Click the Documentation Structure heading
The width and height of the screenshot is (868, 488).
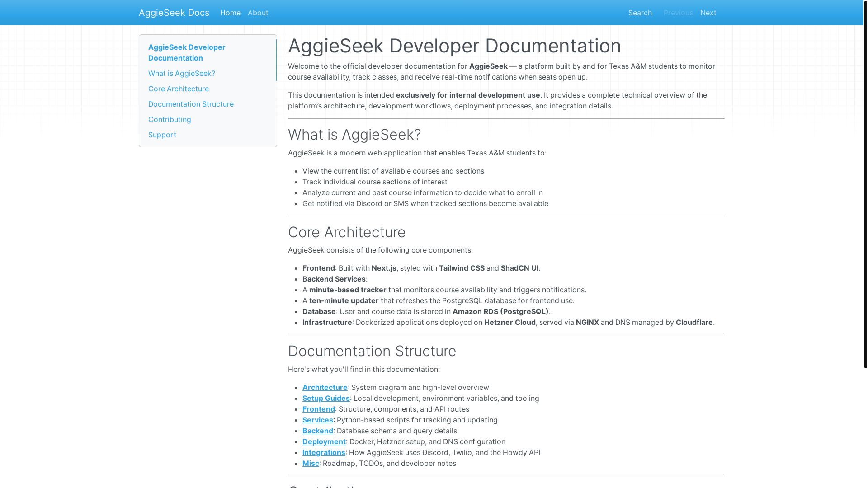coord(372,351)
